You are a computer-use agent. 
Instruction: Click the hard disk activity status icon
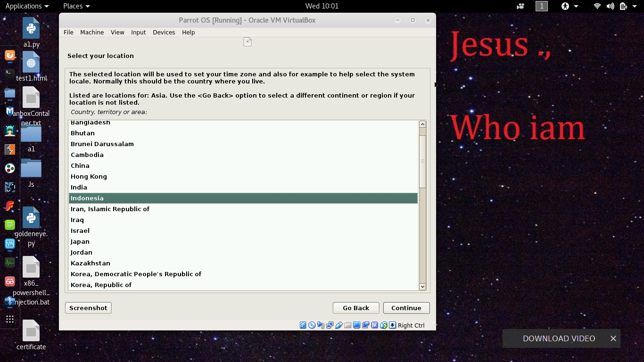tap(303, 325)
